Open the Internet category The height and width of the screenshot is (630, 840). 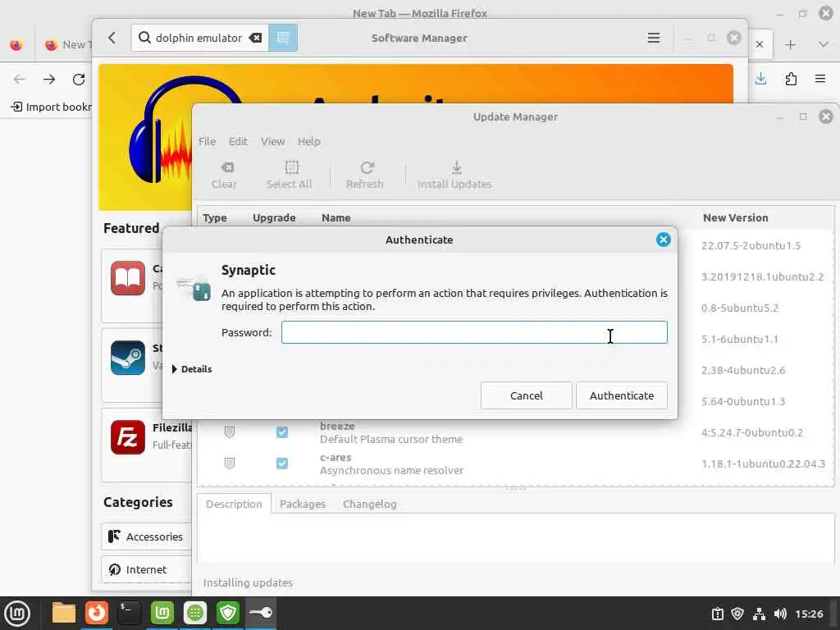pos(146,569)
